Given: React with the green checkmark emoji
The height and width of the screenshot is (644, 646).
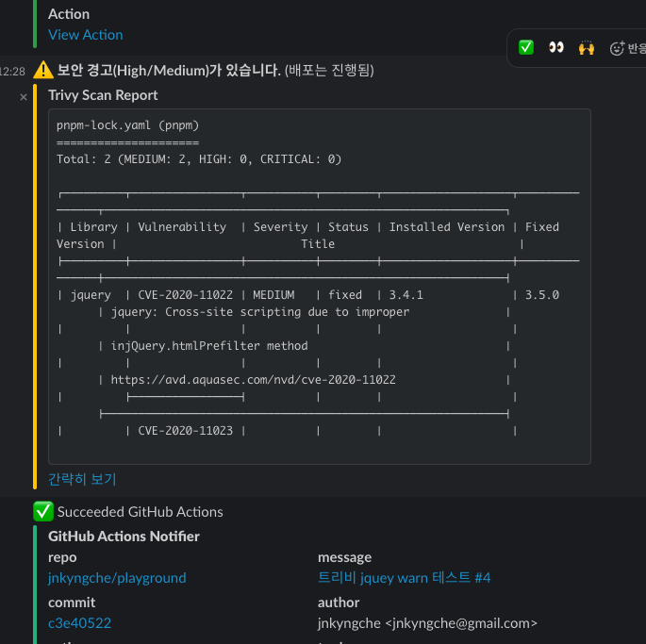Looking at the screenshot, I should [526, 47].
